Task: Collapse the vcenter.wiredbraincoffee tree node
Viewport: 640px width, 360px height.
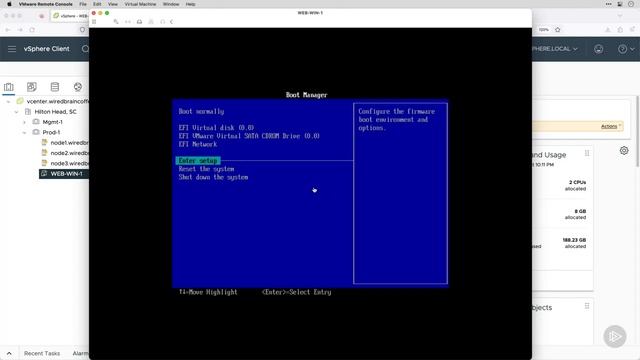Action: 9,101
